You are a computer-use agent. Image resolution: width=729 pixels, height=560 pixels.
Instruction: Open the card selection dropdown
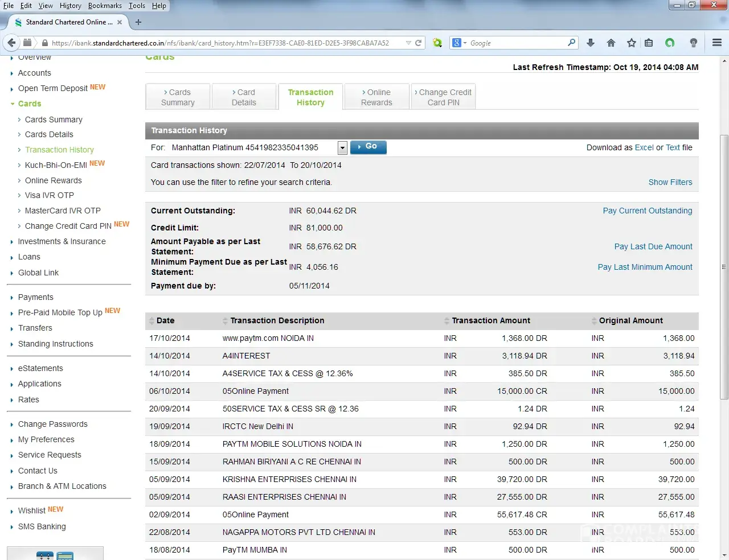point(342,148)
